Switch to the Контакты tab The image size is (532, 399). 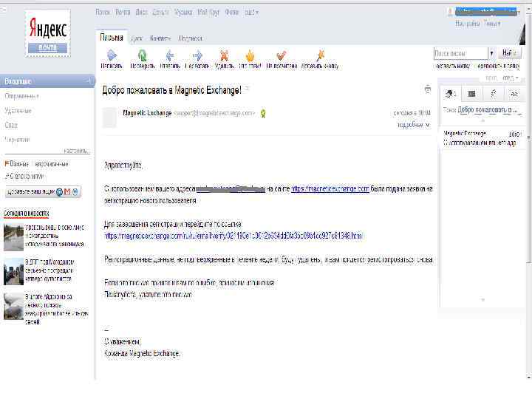160,38
